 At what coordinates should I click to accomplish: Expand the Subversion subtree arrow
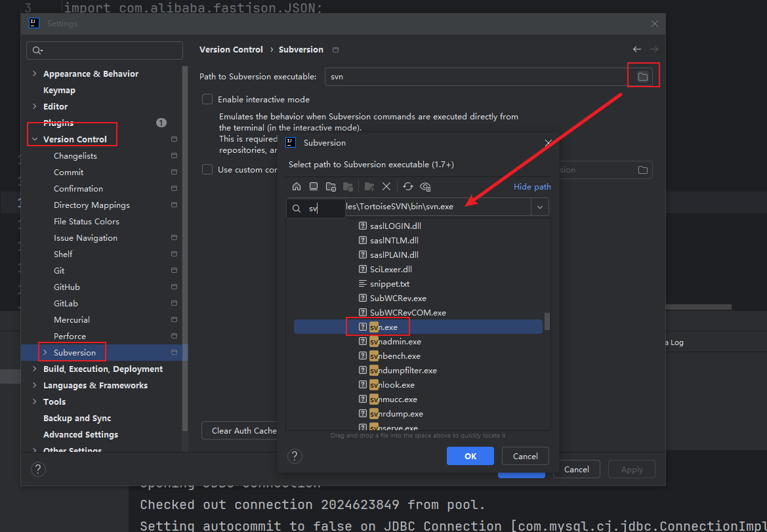45,352
